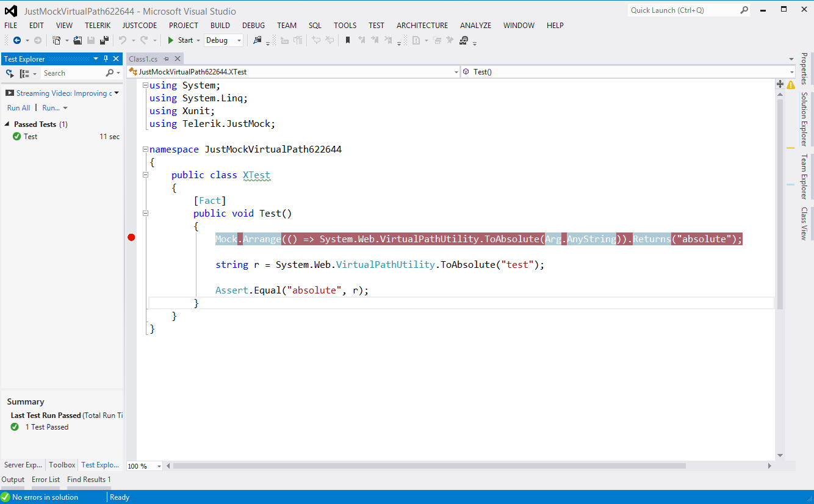Click the Visual Studio logo icon
This screenshot has height=504, width=814.
point(11,10)
